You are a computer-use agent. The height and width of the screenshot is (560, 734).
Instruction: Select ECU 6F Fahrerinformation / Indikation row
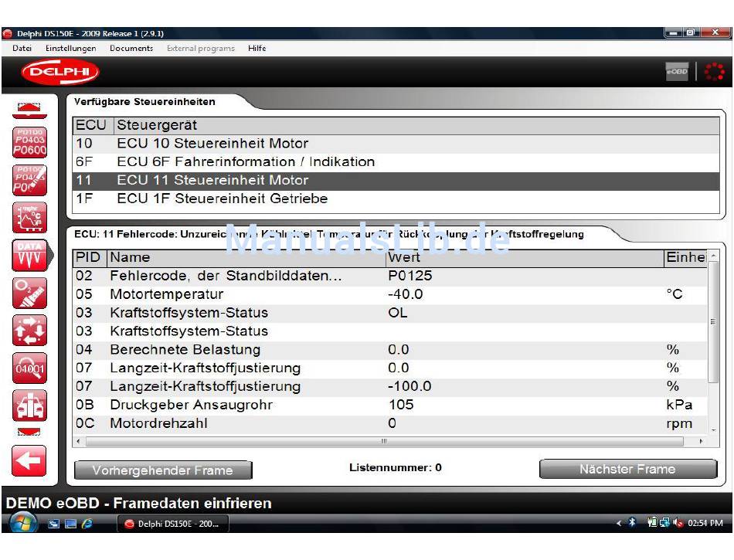pyautogui.click(x=396, y=162)
